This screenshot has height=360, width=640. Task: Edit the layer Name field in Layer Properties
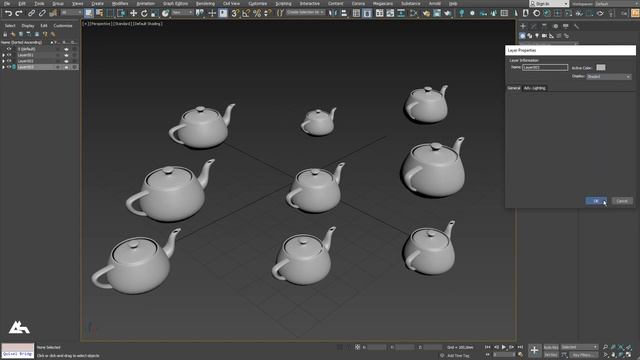point(545,67)
